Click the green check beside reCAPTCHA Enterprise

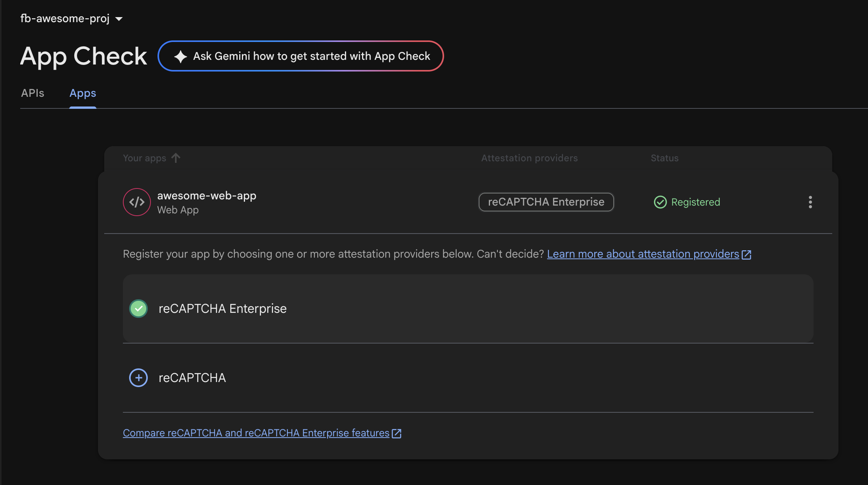138,309
